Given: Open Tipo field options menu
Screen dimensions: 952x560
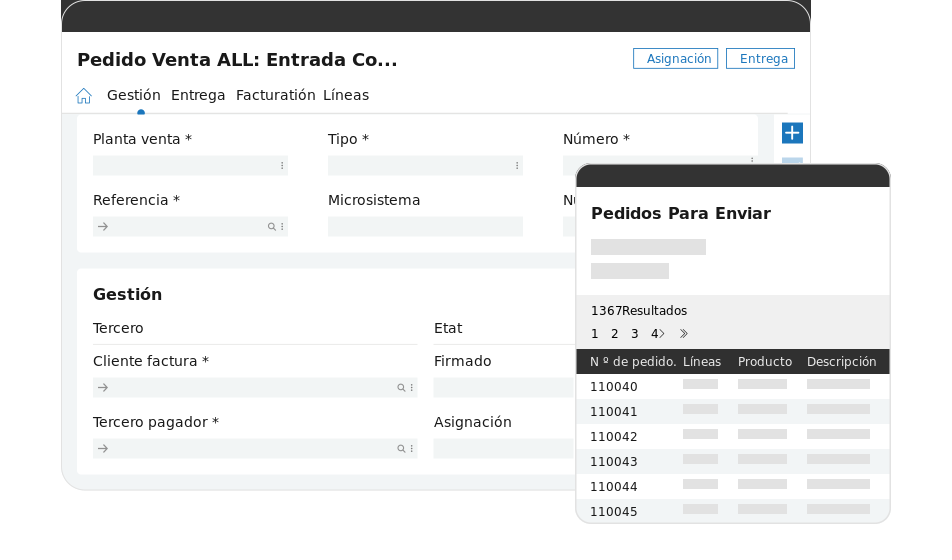Looking at the screenshot, I should click(x=517, y=166).
